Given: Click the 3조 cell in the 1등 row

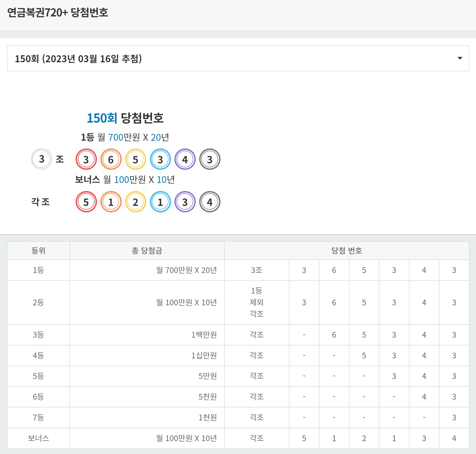Looking at the screenshot, I should (x=257, y=270).
